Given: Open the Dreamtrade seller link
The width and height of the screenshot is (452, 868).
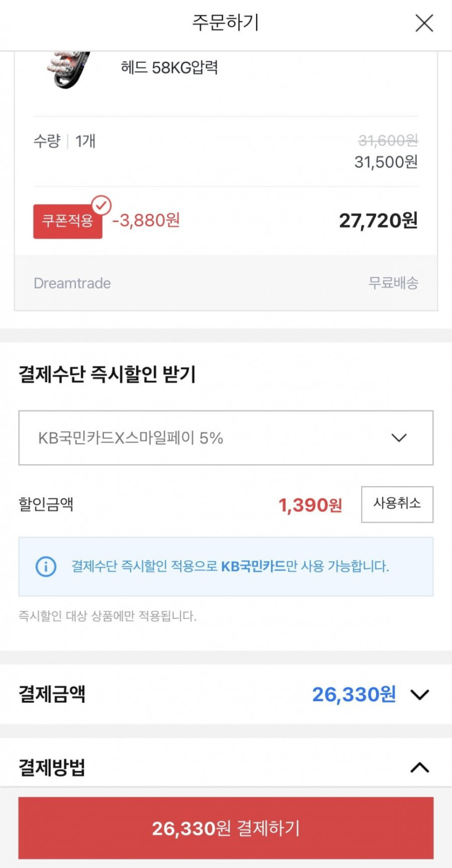Looking at the screenshot, I should (x=72, y=283).
